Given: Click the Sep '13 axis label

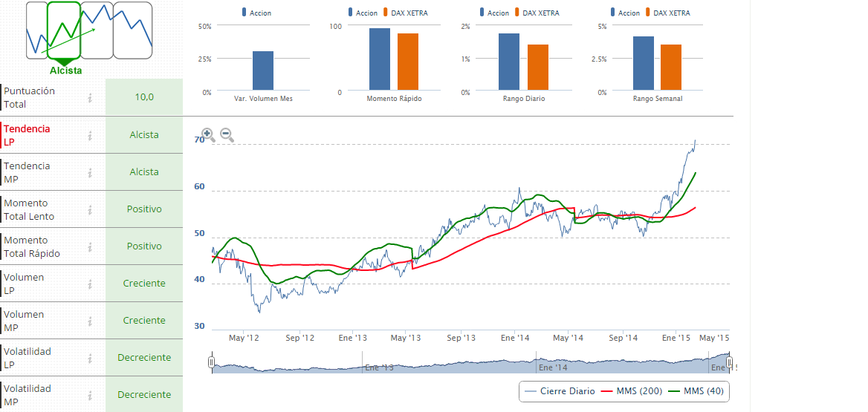Looking at the screenshot, I should (461, 337).
